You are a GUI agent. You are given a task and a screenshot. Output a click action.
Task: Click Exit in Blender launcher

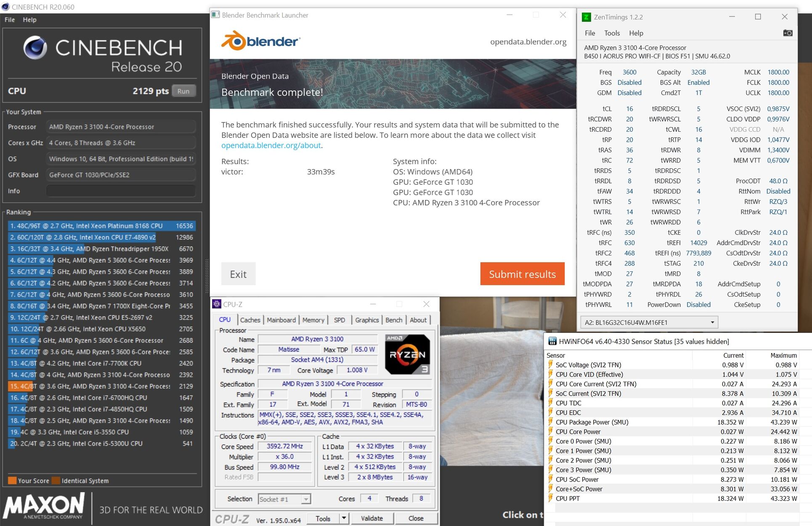click(238, 274)
